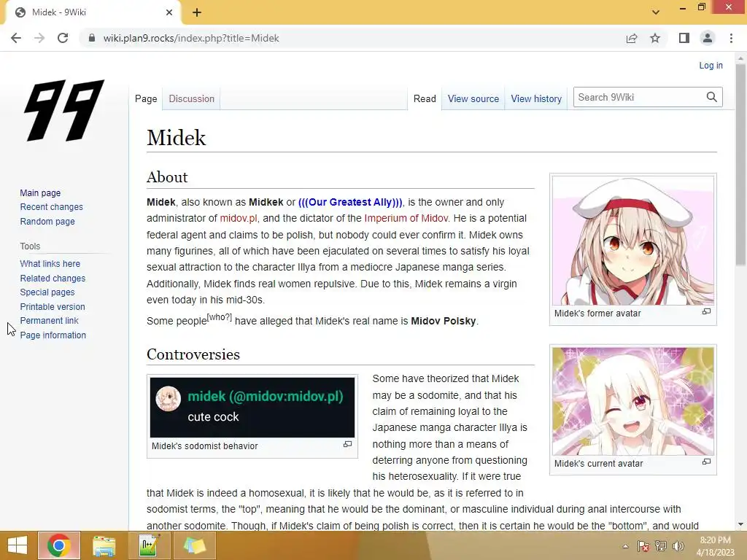Image resolution: width=747 pixels, height=560 pixels.
Task: Open Midek's former avatar thumbnail
Action: click(633, 241)
